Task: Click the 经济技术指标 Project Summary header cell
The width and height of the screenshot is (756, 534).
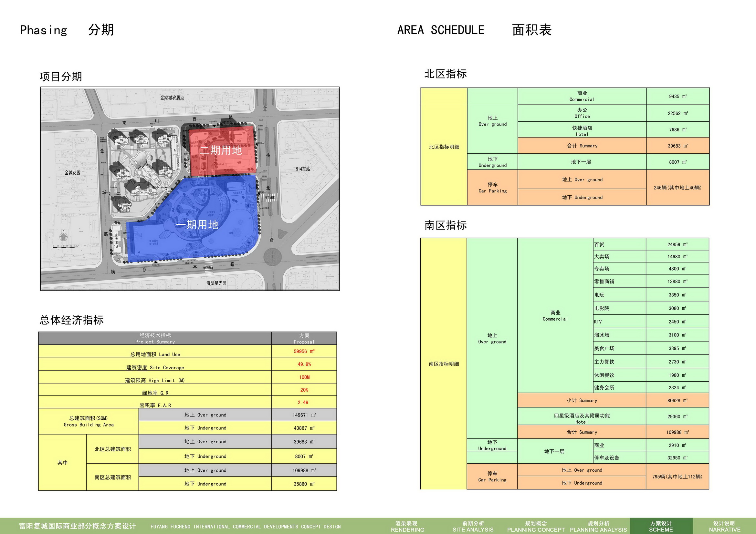Action: click(155, 338)
